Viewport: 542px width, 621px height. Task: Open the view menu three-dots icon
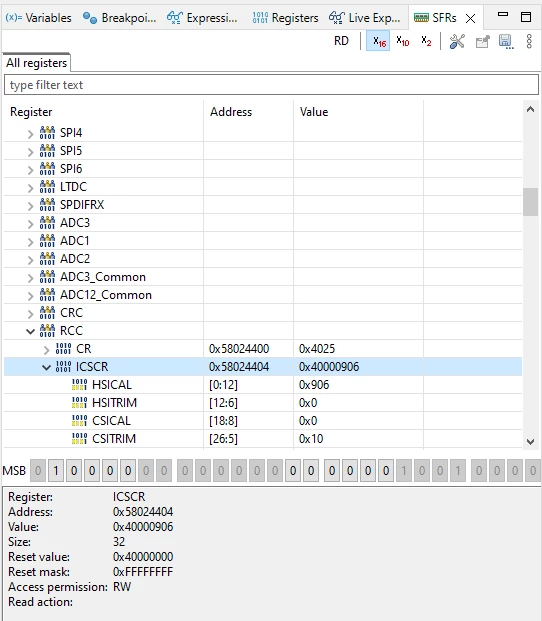pyautogui.click(x=529, y=41)
